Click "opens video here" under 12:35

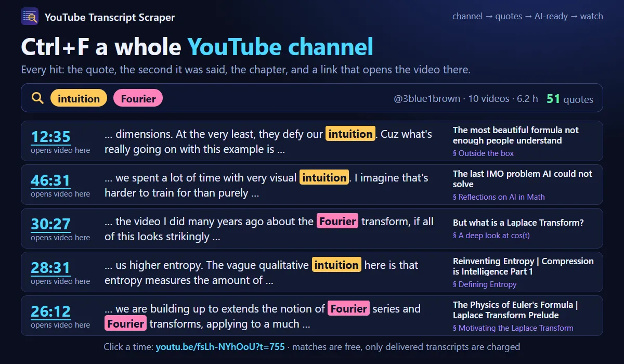pyautogui.click(x=60, y=150)
